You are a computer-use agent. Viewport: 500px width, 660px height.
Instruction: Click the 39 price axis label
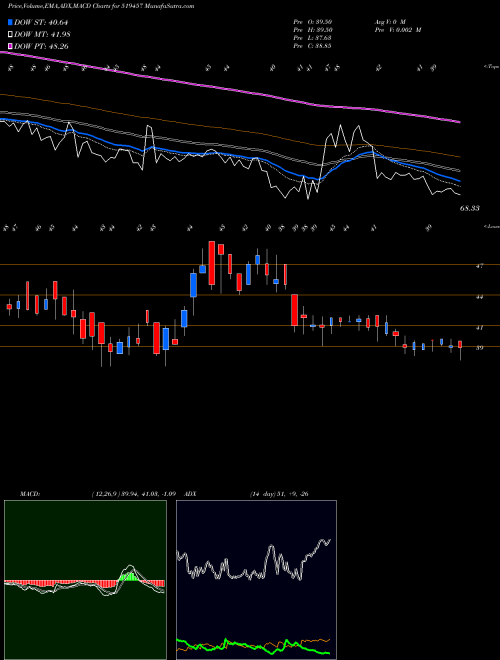point(479,348)
